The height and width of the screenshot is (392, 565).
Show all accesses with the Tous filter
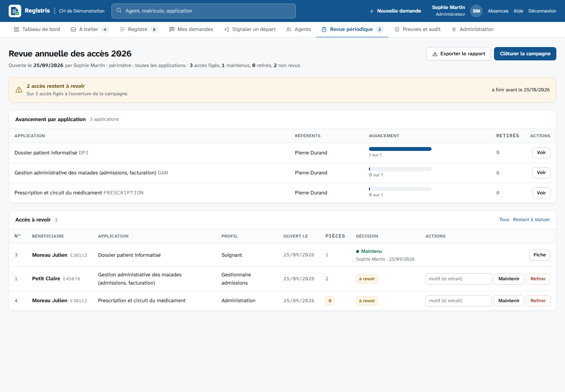[x=504, y=220]
